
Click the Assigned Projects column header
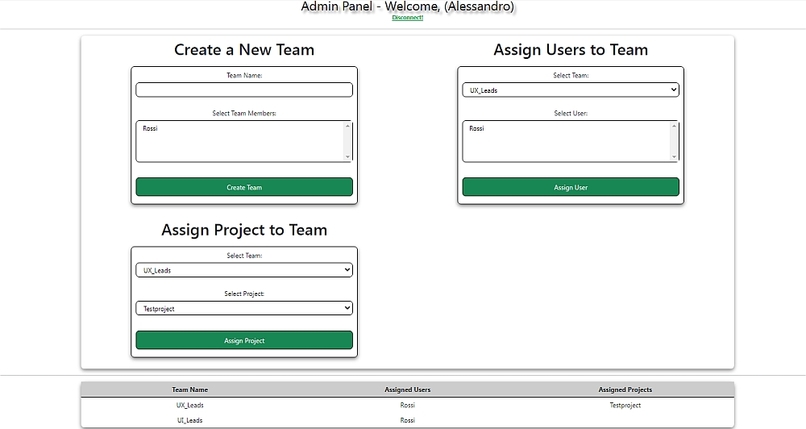(x=625, y=389)
